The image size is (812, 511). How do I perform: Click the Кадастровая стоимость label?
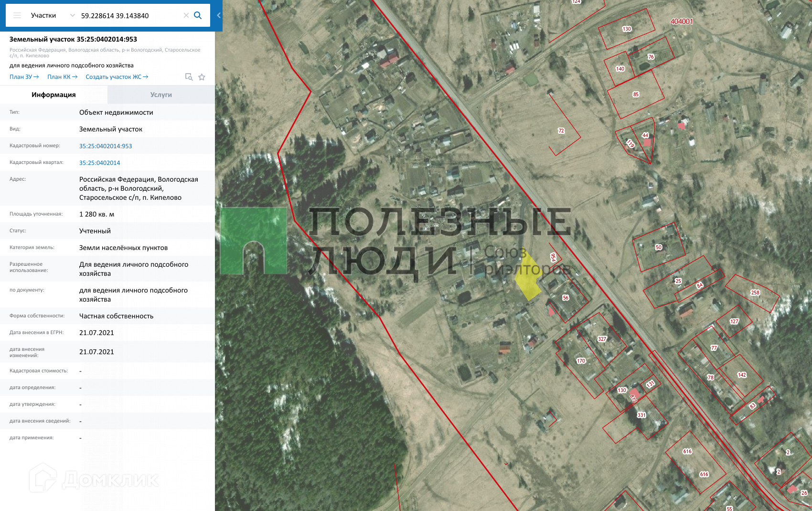tap(39, 371)
